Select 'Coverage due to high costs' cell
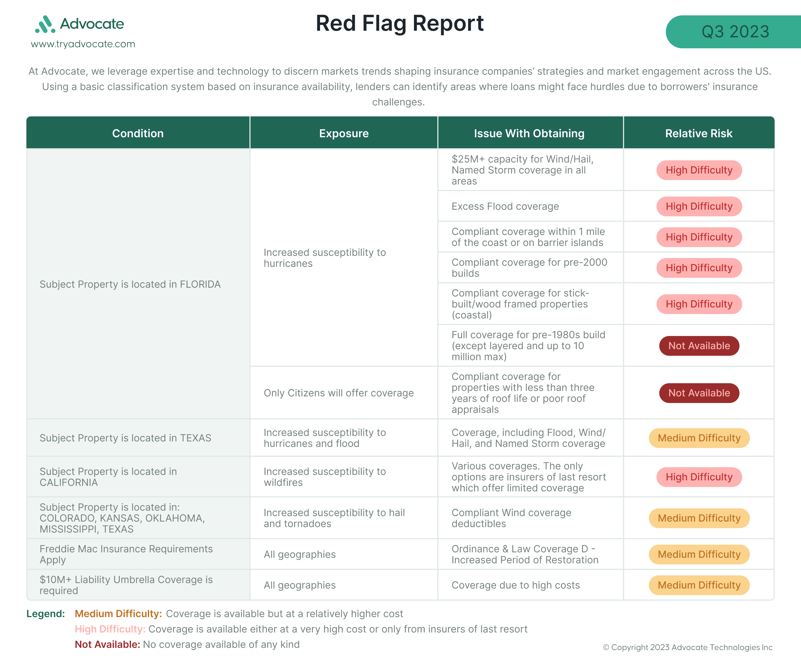801x672 pixels. (x=530, y=585)
